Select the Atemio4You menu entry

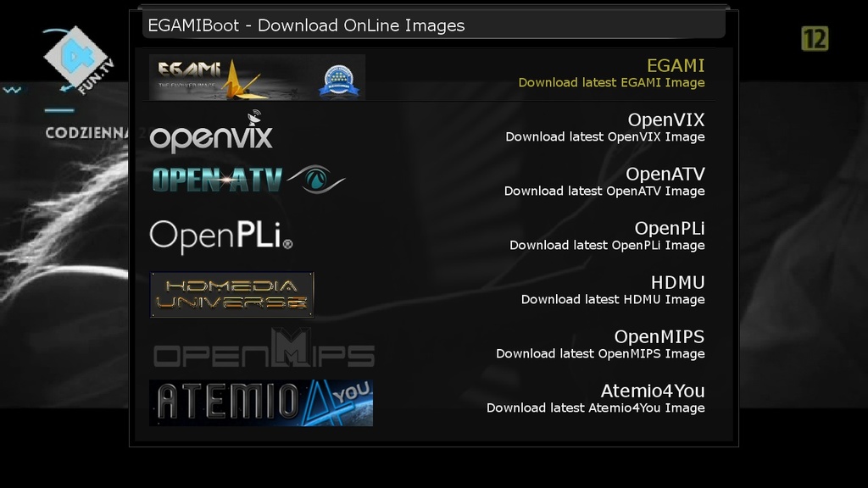(428, 400)
